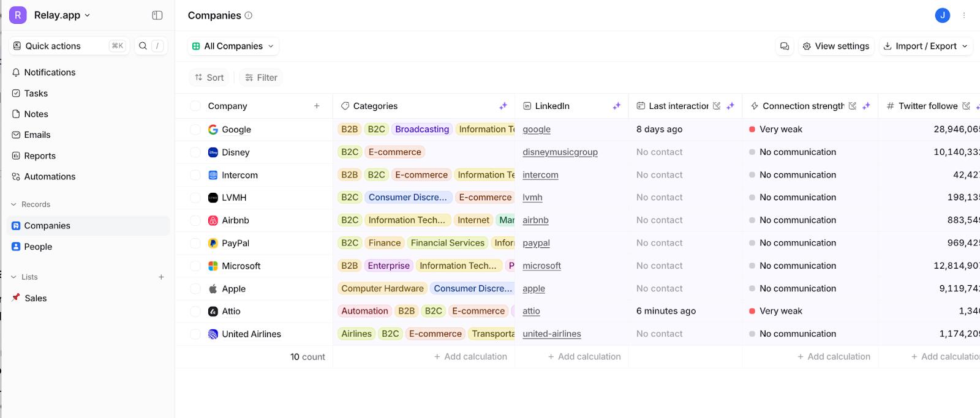The width and height of the screenshot is (980, 418).
Task: Click the Microsoft logo icon in the table
Action: coord(213,266)
